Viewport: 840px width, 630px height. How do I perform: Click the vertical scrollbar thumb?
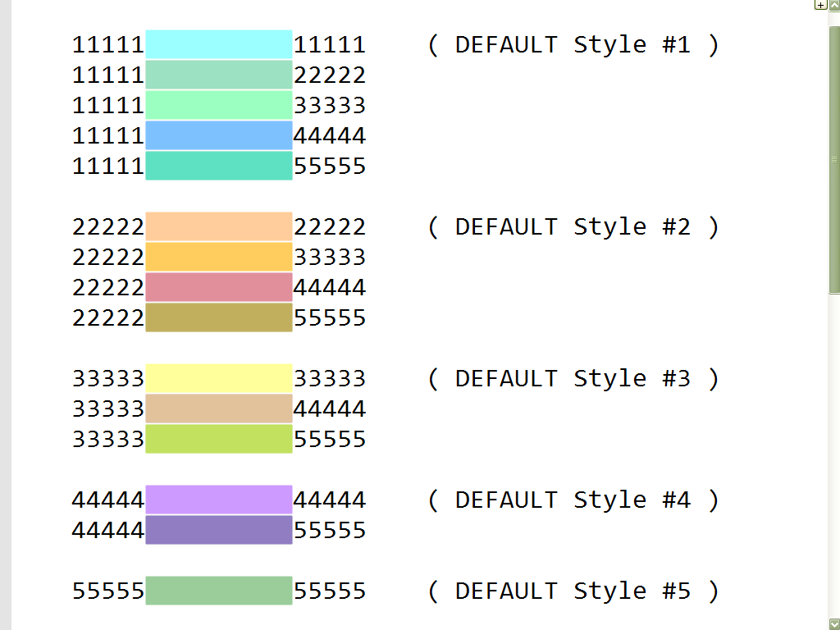pyautogui.click(x=834, y=160)
